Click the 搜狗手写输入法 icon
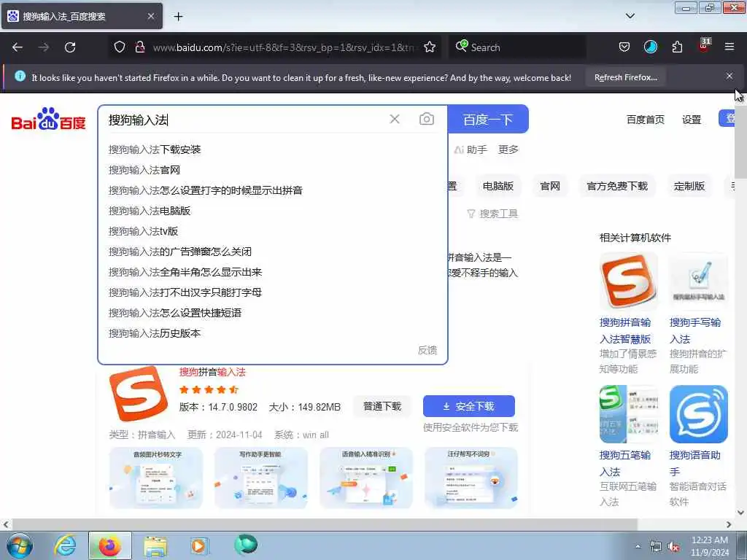Viewport: 747px width, 560px height. pos(698,281)
